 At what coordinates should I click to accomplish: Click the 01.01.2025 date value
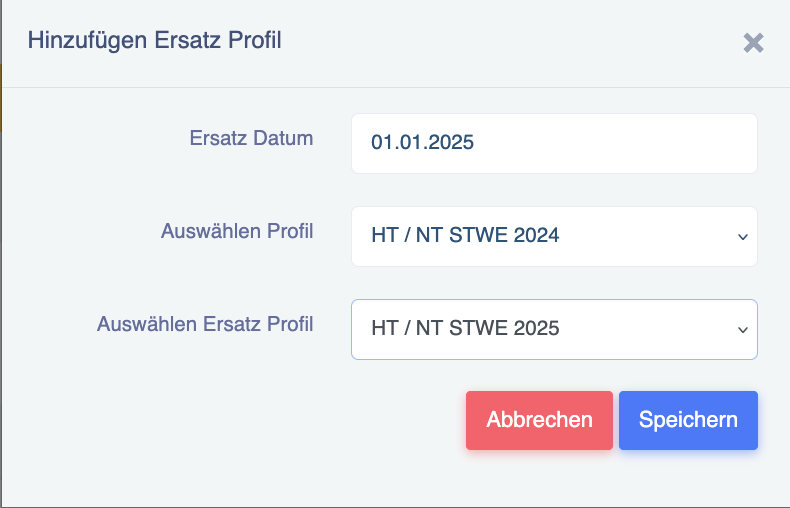coord(422,143)
